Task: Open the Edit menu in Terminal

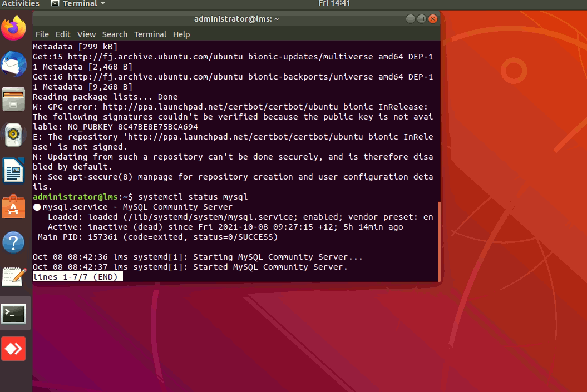Action: [x=63, y=34]
